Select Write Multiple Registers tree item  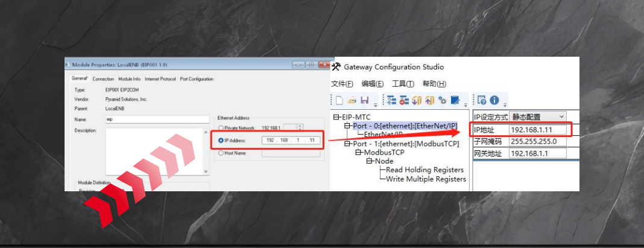tap(426, 179)
